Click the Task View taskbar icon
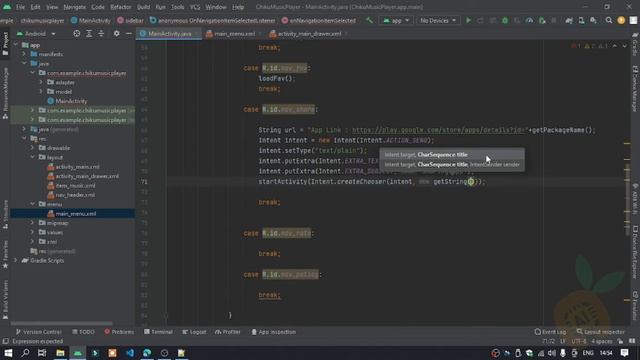 click(x=42, y=353)
